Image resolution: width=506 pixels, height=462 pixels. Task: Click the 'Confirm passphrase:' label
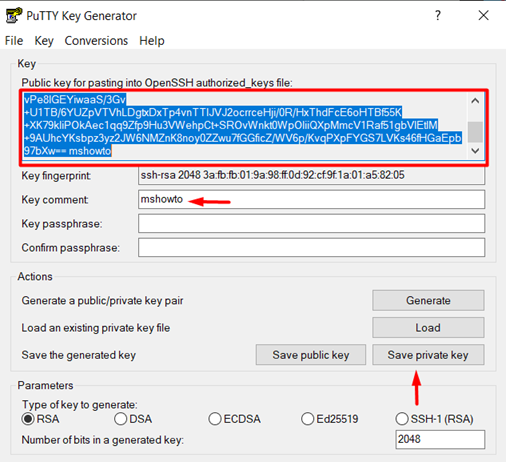click(x=71, y=248)
